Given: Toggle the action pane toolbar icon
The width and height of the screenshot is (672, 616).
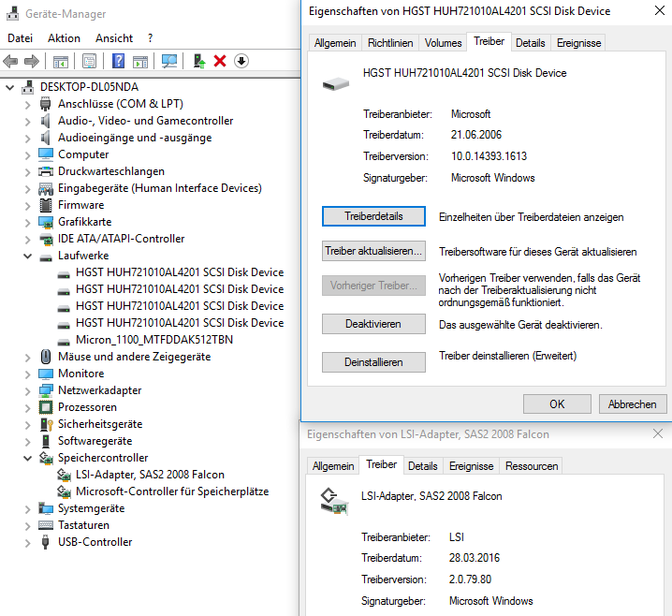Looking at the screenshot, I should click(140, 61).
